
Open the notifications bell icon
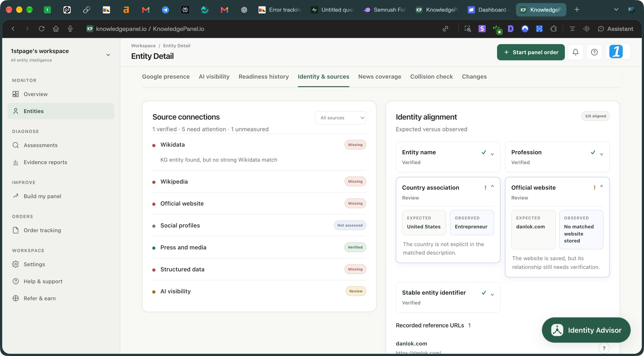click(x=575, y=52)
